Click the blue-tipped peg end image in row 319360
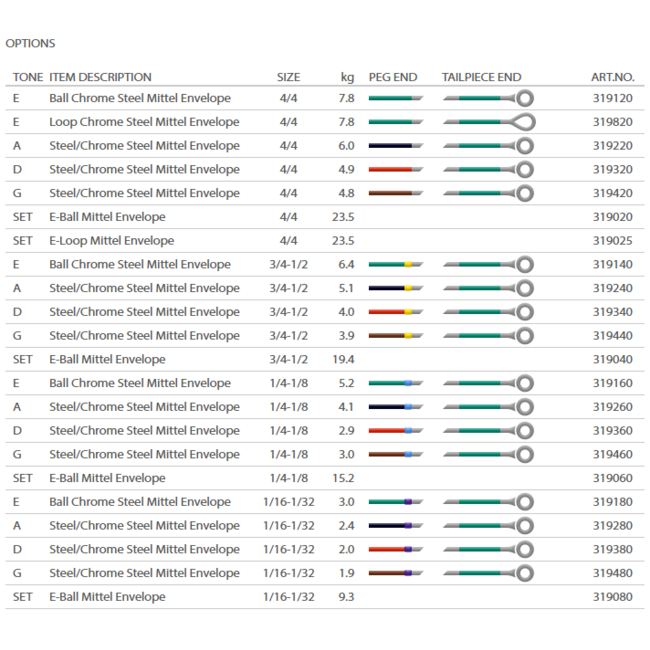 click(x=394, y=431)
